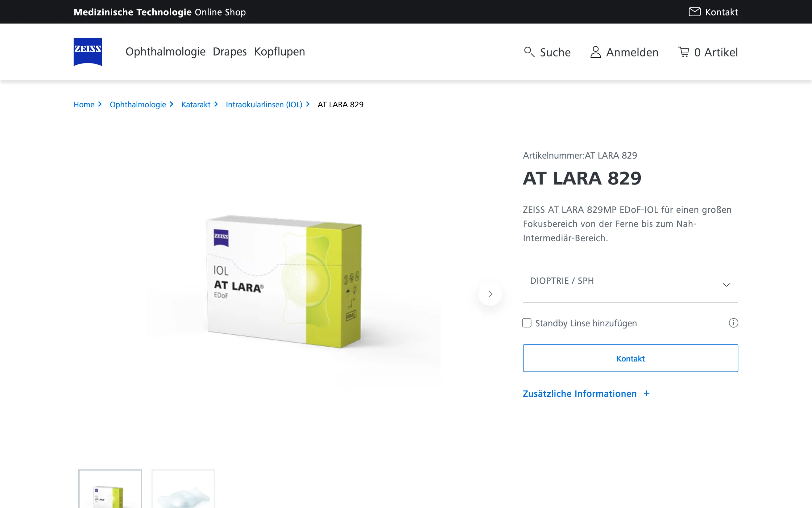Go to Katarakt breadcrumb
812x508 pixels.
196,104
